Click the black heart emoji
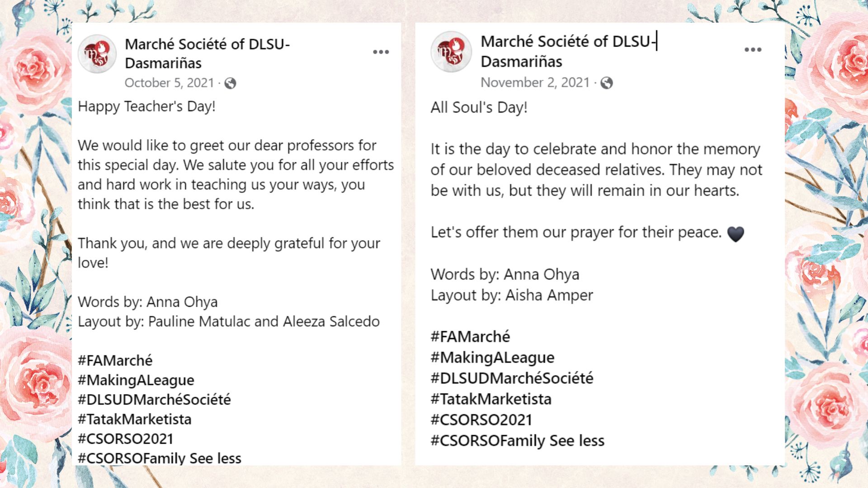 735,234
